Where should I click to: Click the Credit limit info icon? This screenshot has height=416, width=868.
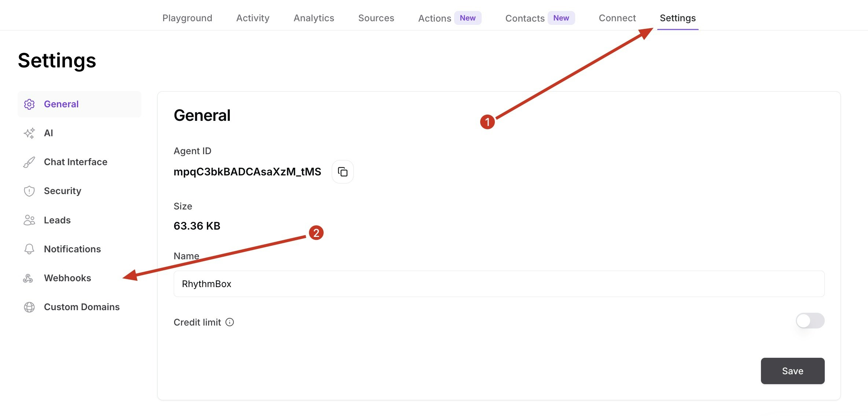tap(230, 322)
